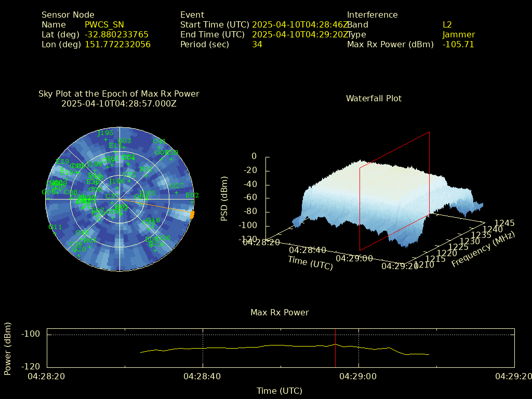Screen dimensions: 532x399
Task: Click the Waterfall Plot title
Action: tap(374, 99)
